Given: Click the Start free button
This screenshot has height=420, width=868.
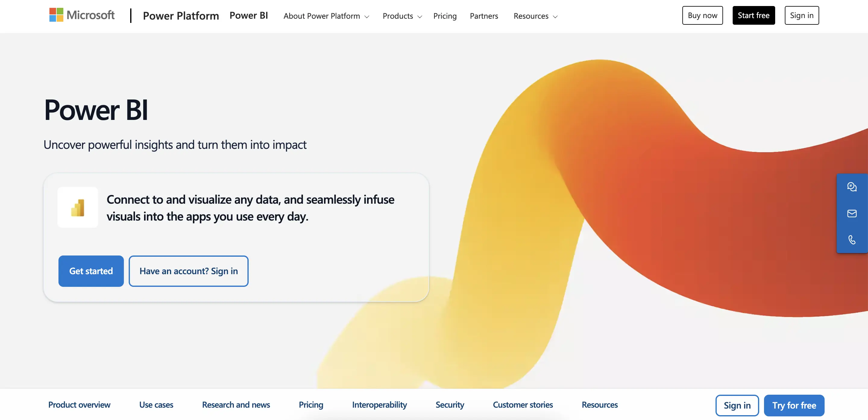Looking at the screenshot, I should click(753, 15).
